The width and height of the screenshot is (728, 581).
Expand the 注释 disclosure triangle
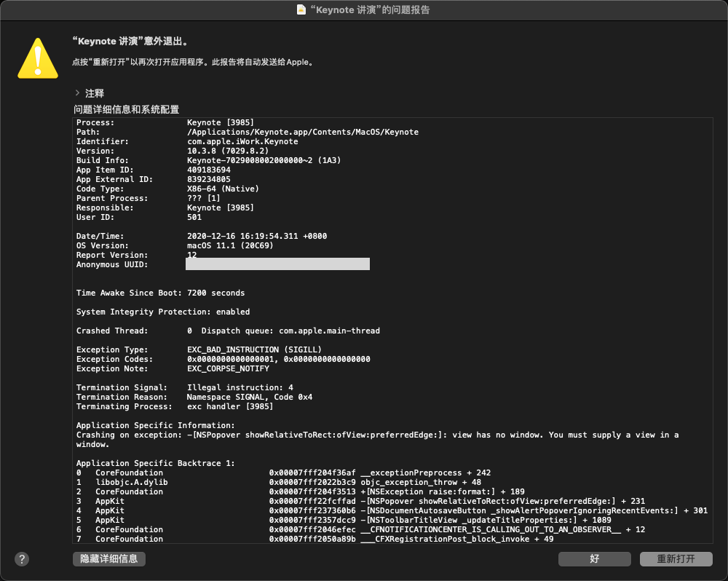pyautogui.click(x=76, y=93)
